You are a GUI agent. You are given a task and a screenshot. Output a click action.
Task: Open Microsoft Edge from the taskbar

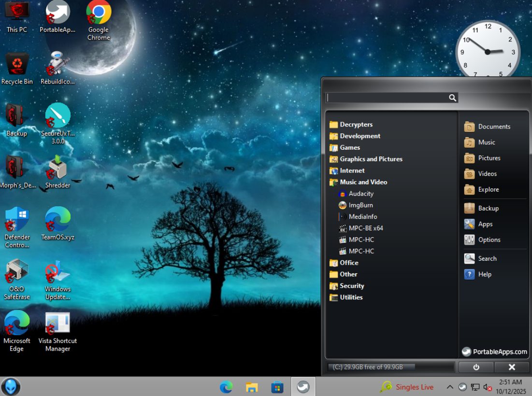click(226, 387)
